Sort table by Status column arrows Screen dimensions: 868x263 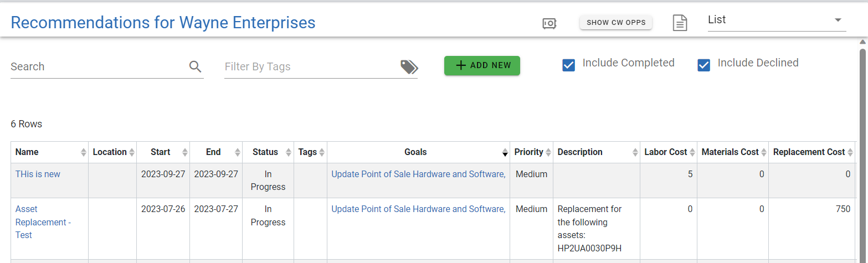click(289, 152)
